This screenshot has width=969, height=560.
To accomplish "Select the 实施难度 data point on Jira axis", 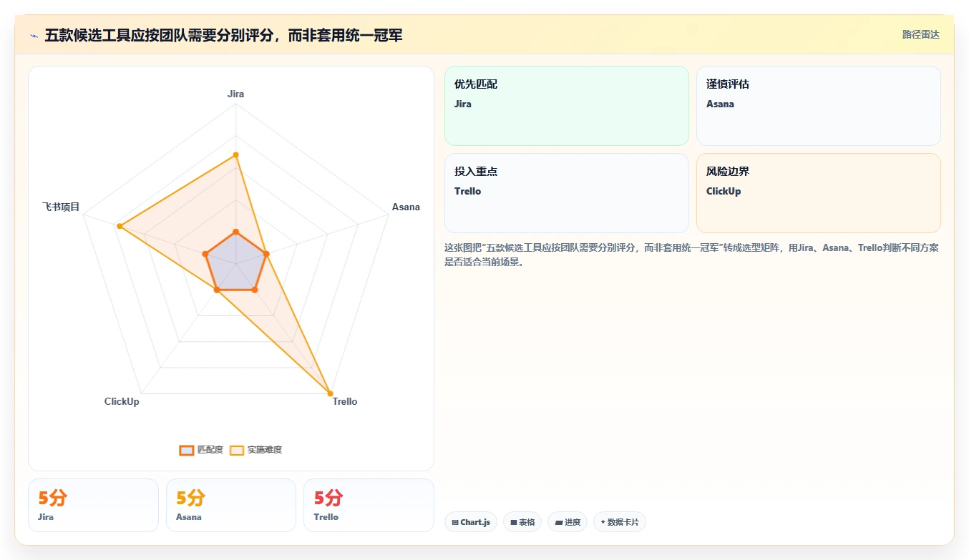I will [235, 154].
